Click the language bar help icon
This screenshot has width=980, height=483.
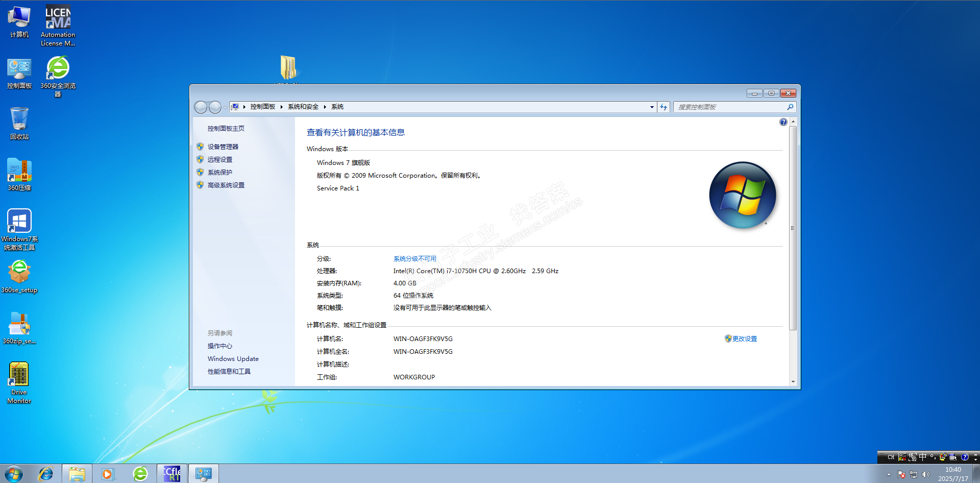(965, 457)
